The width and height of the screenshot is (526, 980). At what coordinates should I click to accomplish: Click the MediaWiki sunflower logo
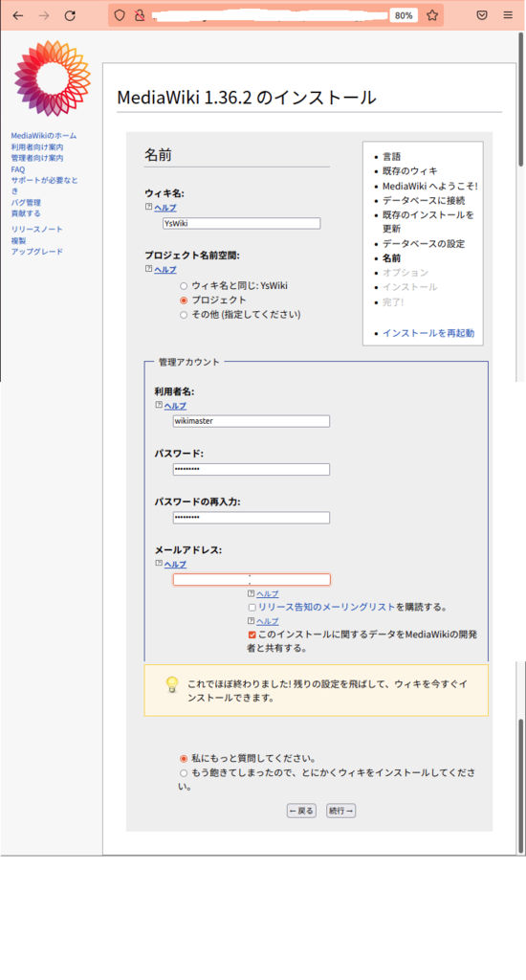pyautogui.click(x=53, y=78)
